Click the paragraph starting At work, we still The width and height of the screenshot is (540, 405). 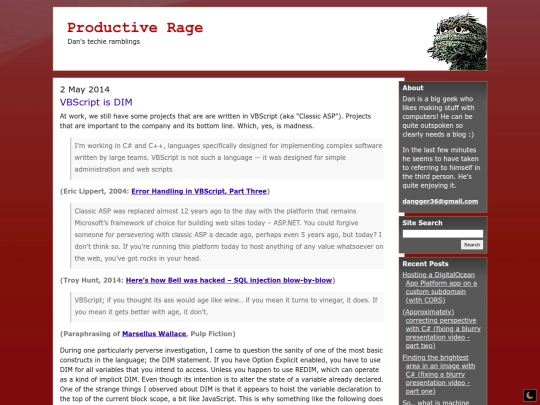(x=215, y=121)
